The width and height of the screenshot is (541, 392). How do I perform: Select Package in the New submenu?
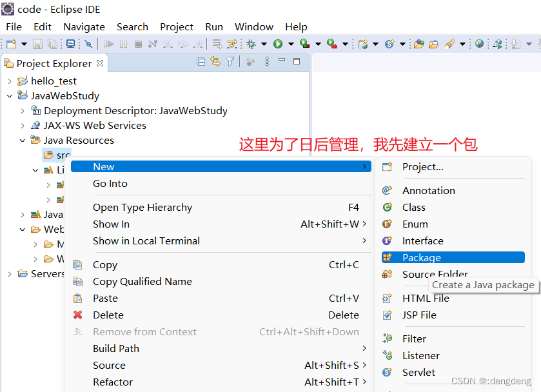coord(453,257)
